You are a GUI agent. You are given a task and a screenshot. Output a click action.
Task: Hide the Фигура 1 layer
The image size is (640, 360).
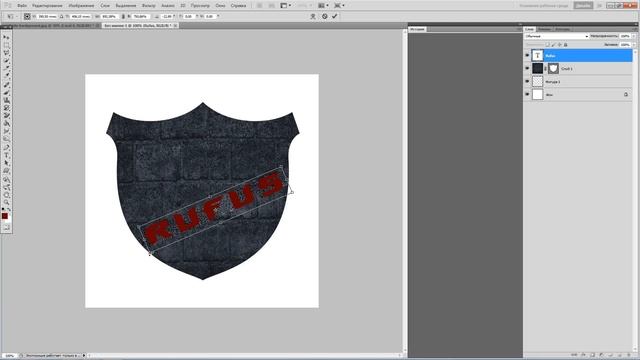(x=527, y=81)
